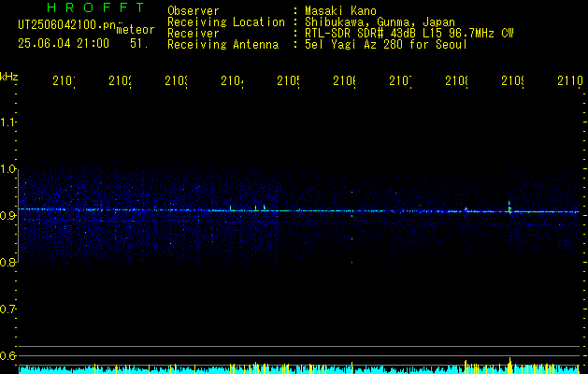The height and width of the screenshot is (374, 588).
Task: Click the 0.8 kHz axis label
Action: click(x=7, y=262)
